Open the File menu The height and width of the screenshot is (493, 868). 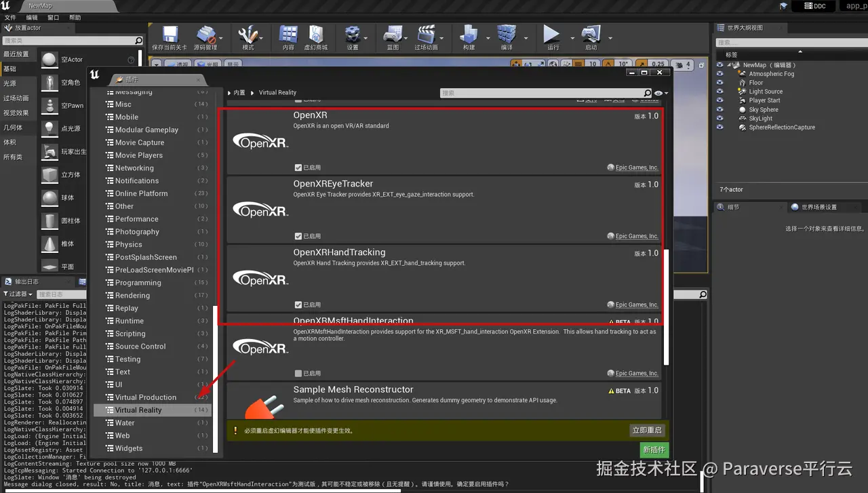point(10,17)
